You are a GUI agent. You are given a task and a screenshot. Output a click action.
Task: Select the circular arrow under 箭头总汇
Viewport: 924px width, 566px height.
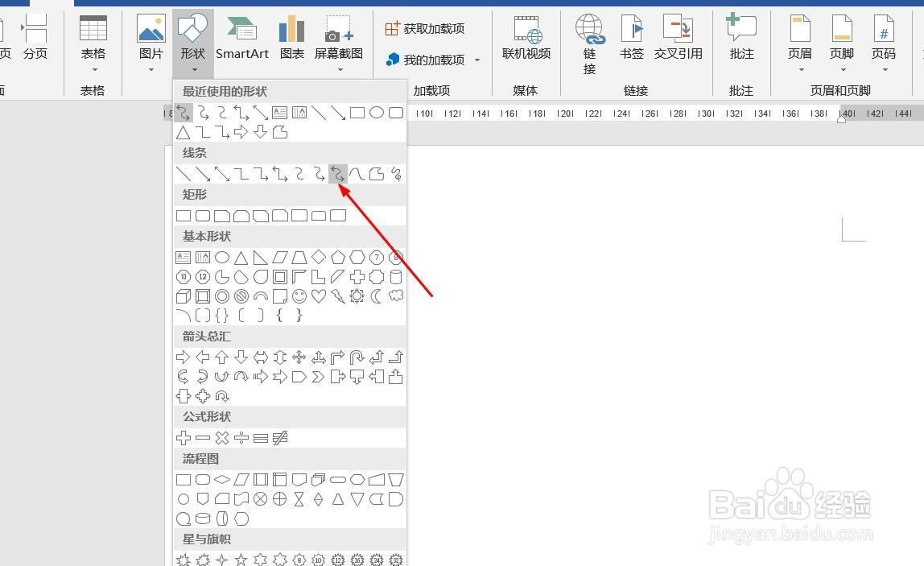pos(222,396)
